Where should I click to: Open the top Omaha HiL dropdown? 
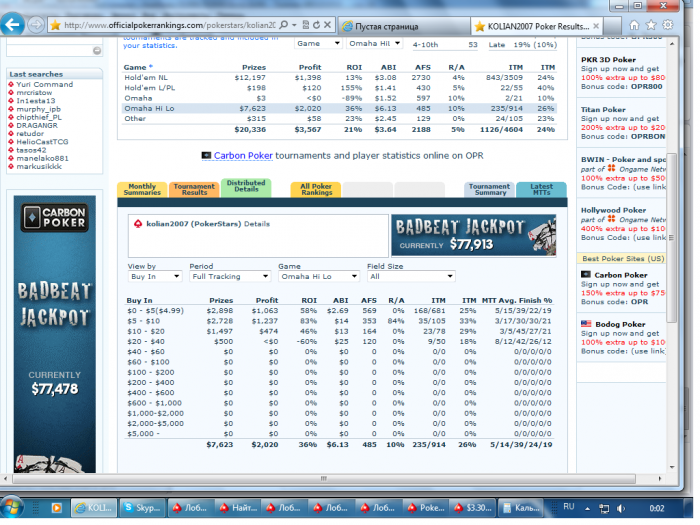(374, 43)
